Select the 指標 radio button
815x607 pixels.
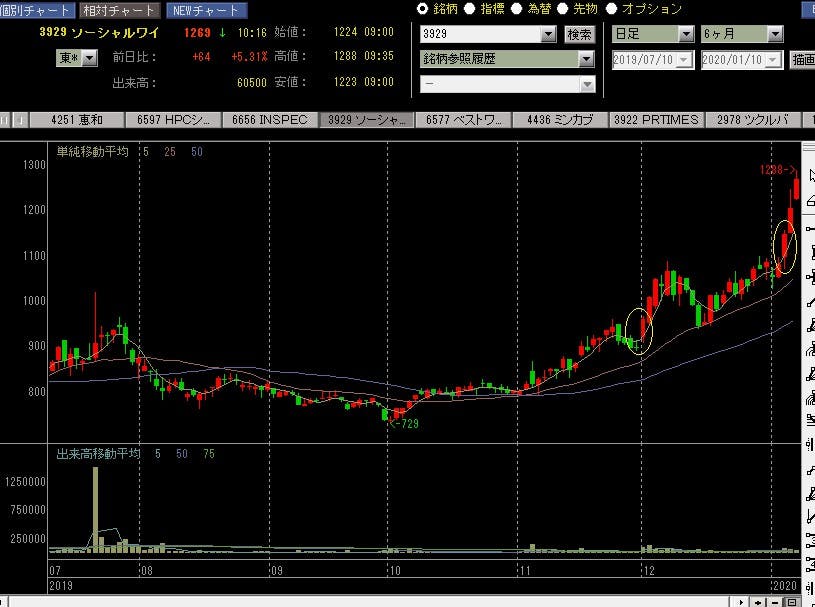click(472, 9)
